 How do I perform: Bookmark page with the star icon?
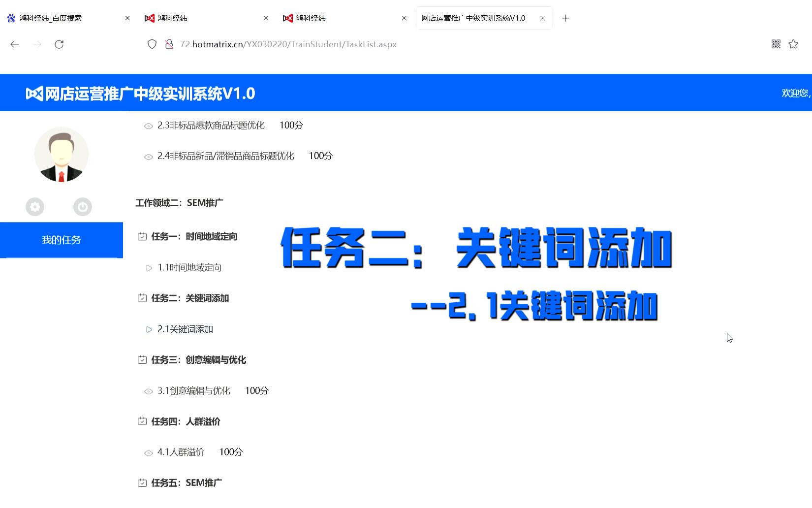(x=793, y=44)
